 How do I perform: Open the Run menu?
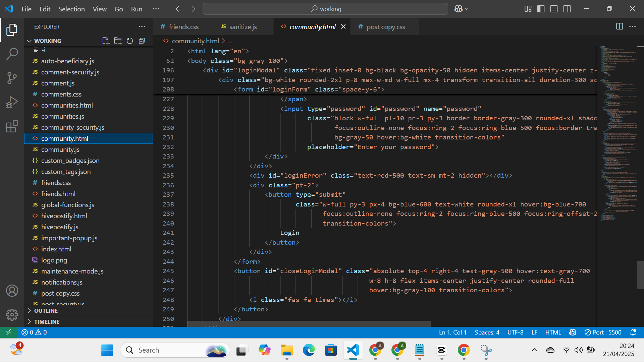pyautogui.click(x=137, y=9)
